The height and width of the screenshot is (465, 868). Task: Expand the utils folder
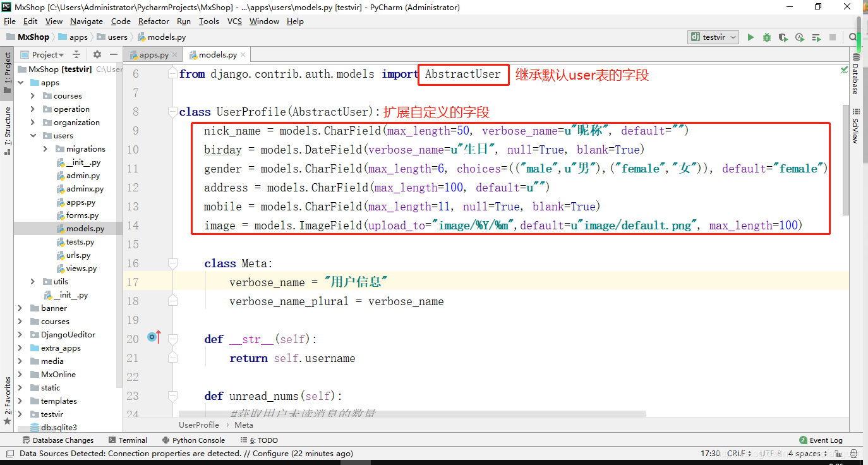point(33,282)
